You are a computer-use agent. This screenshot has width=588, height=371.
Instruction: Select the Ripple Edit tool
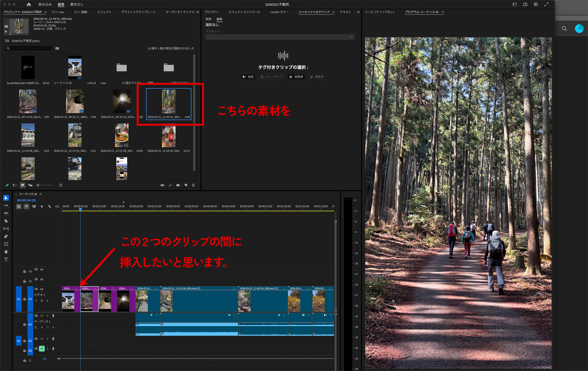click(6, 213)
